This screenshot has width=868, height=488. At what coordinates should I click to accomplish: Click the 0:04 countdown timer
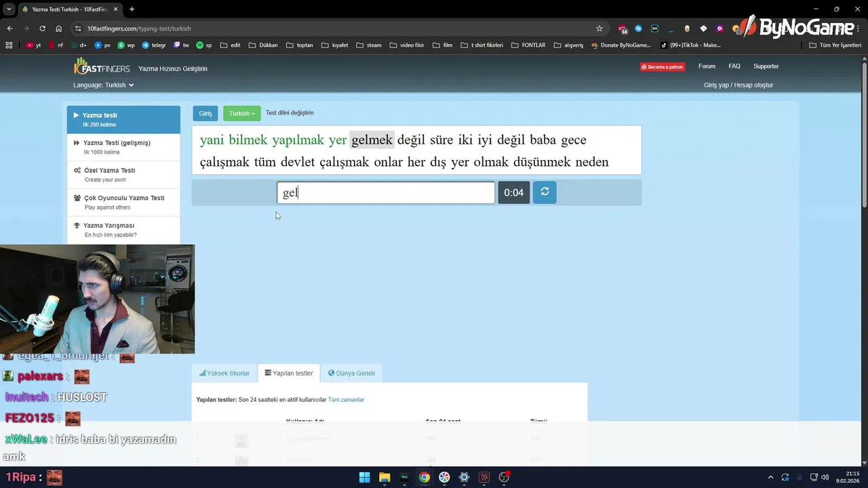tap(514, 192)
